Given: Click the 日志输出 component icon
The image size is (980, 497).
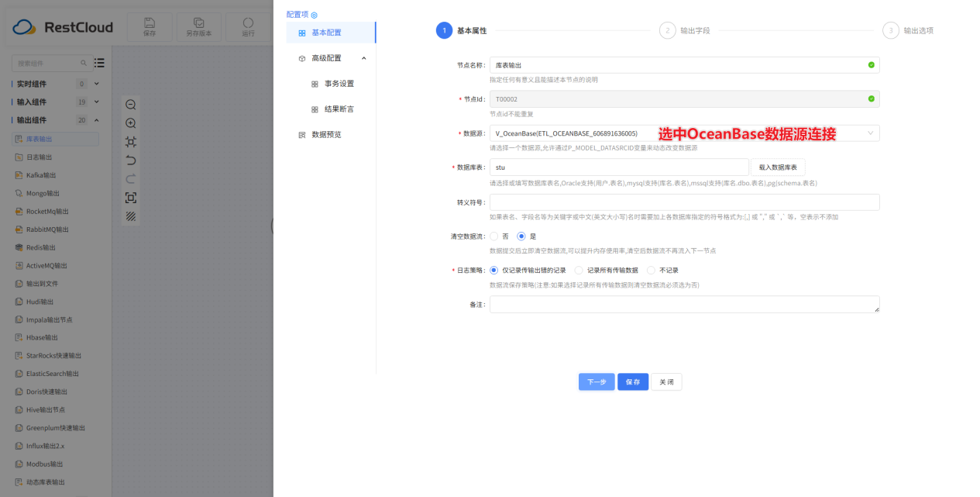Looking at the screenshot, I should click(19, 157).
